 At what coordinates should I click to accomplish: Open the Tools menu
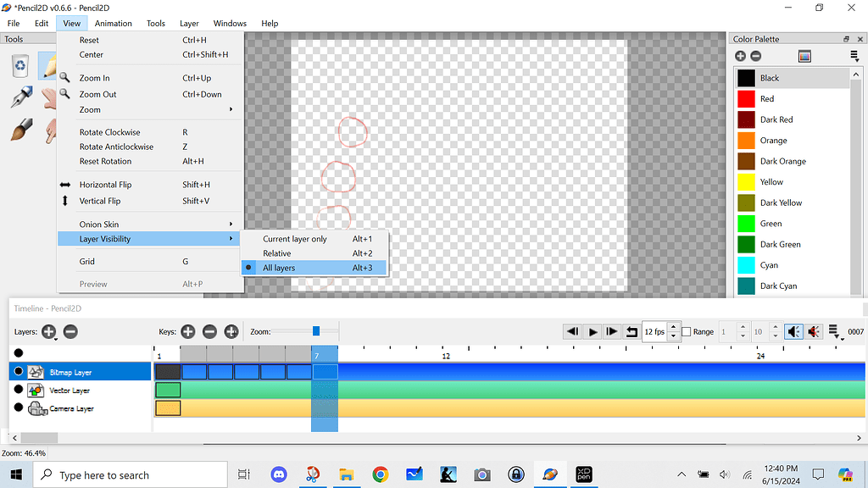pyautogui.click(x=156, y=23)
